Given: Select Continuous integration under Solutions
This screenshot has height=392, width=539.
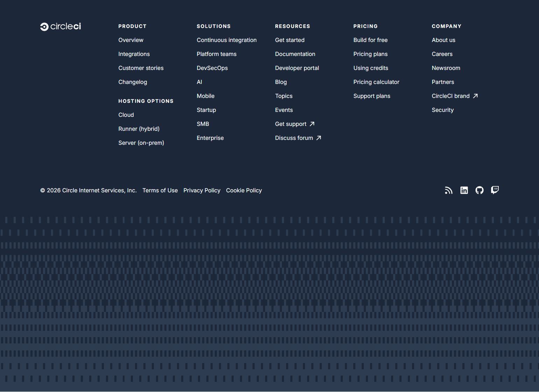Looking at the screenshot, I should 227,40.
